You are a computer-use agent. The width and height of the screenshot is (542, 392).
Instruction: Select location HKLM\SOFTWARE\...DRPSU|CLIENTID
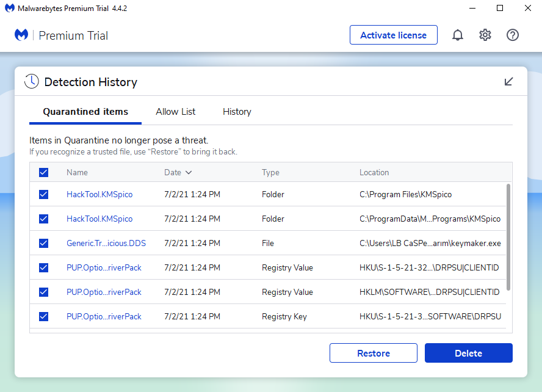coord(429,292)
